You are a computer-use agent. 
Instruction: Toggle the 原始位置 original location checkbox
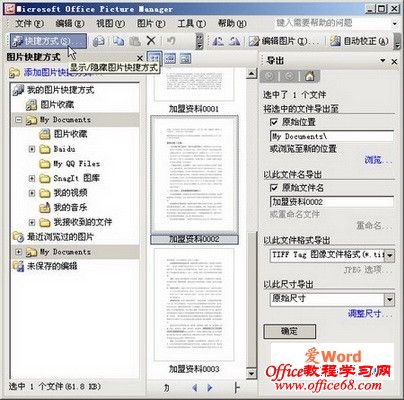point(274,122)
